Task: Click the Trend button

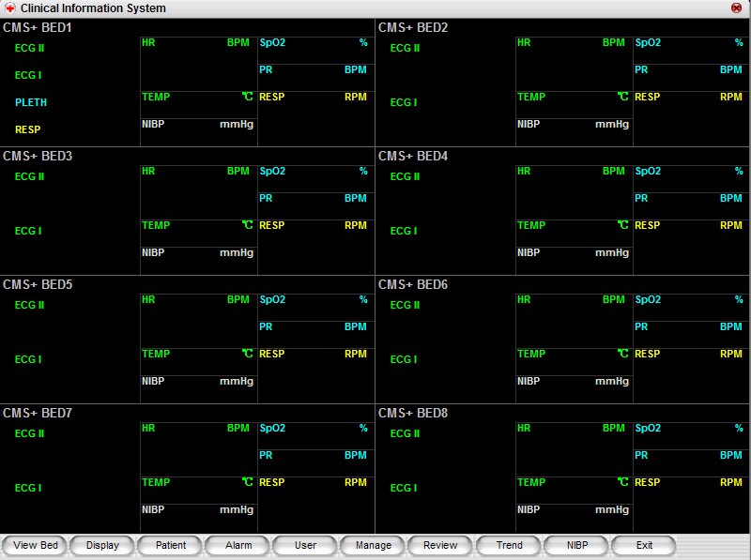Action: 509,545
